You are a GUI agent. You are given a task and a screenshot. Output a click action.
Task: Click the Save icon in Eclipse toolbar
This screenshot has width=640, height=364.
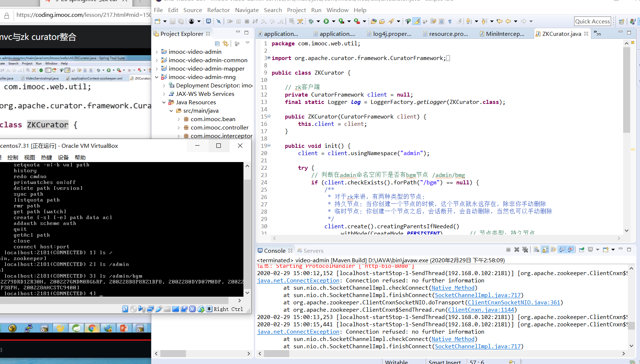[172, 21]
